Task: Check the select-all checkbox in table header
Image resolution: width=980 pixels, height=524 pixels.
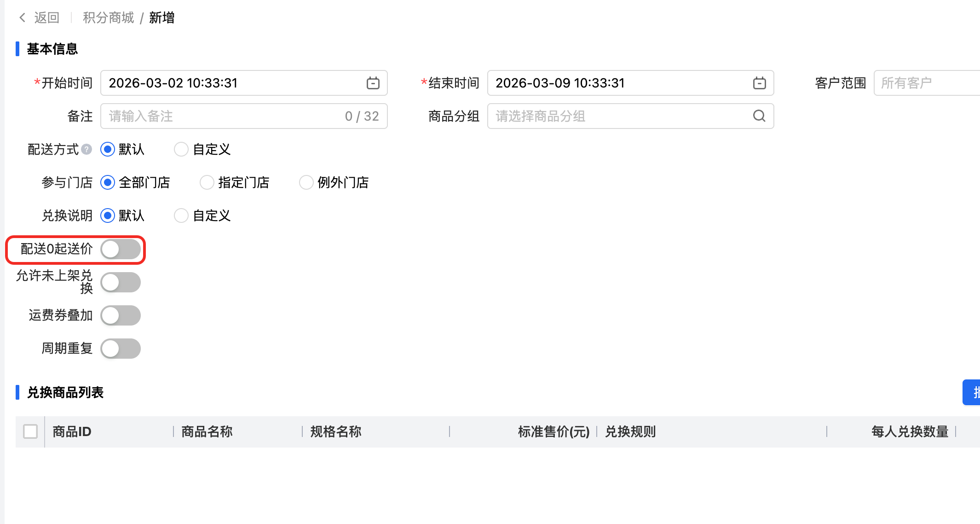Action: click(30, 431)
